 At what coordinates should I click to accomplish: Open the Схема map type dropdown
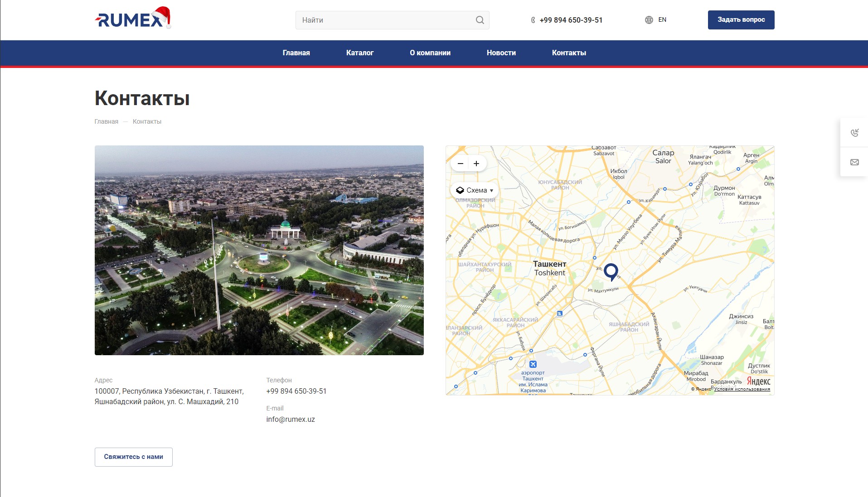(x=475, y=190)
